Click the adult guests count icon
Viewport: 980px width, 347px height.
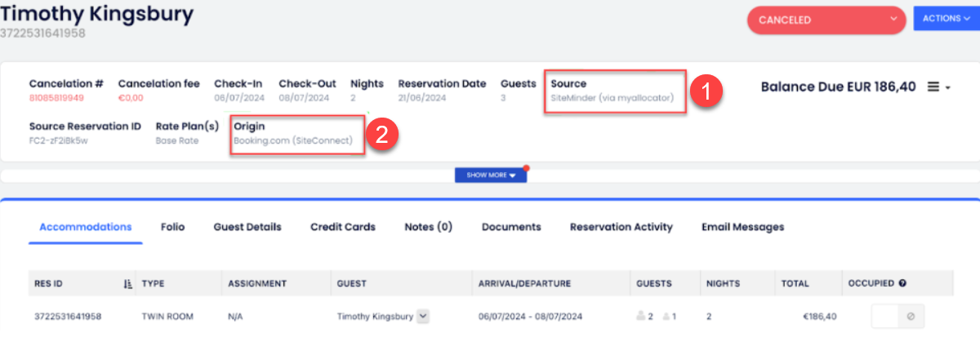click(642, 317)
